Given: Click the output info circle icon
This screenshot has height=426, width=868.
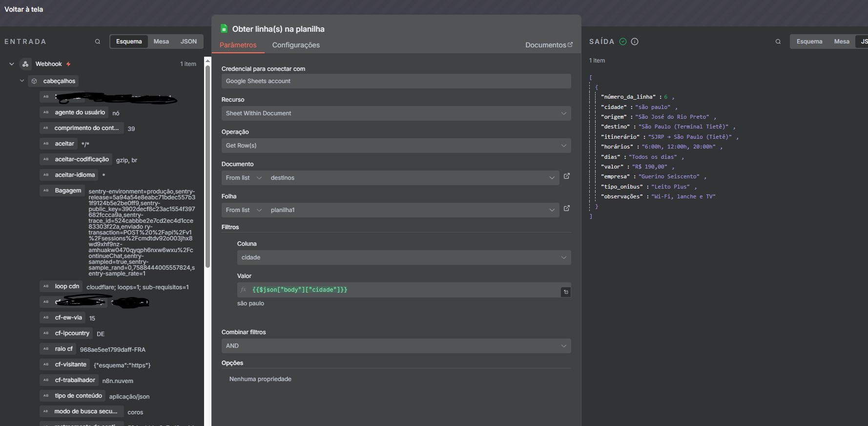Looking at the screenshot, I should click(x=635, y=42).
